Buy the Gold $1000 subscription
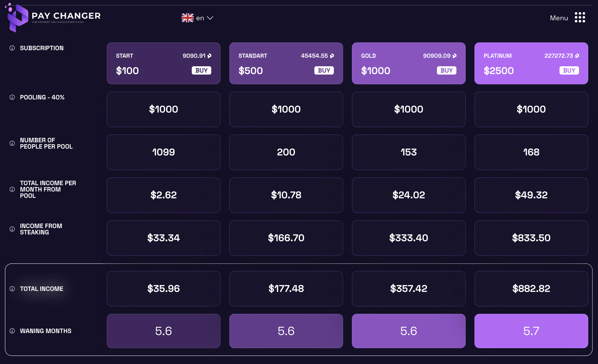The image size is (598, 364). pos(446,70)
